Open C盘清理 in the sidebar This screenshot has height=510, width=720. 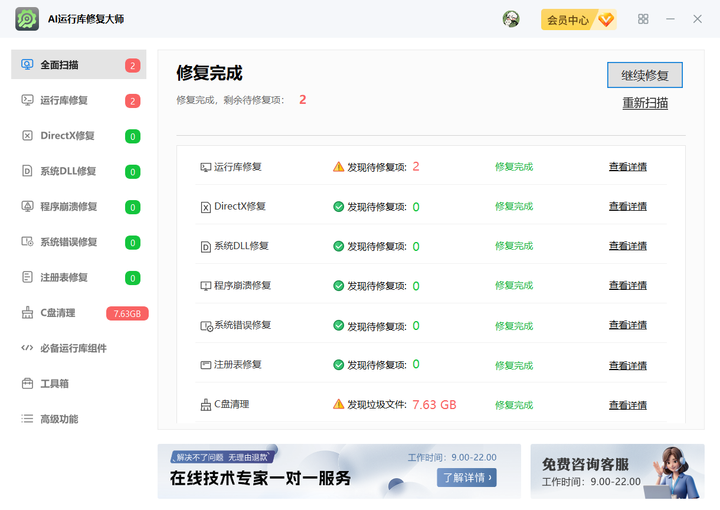79,313
